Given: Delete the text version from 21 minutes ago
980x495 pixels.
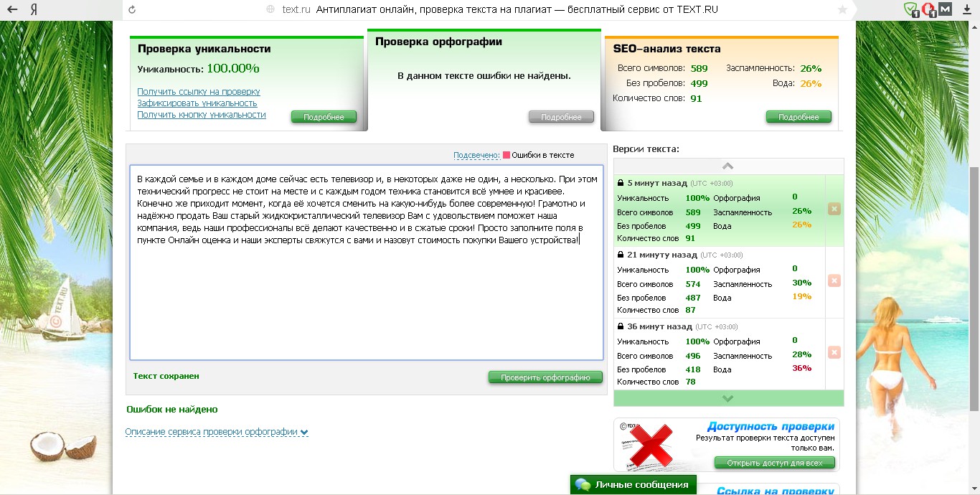Looking at the screenshot, I should coord(834,280).
